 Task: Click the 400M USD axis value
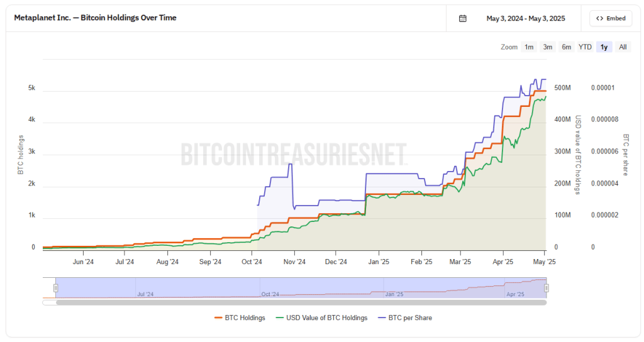[563, 119]
